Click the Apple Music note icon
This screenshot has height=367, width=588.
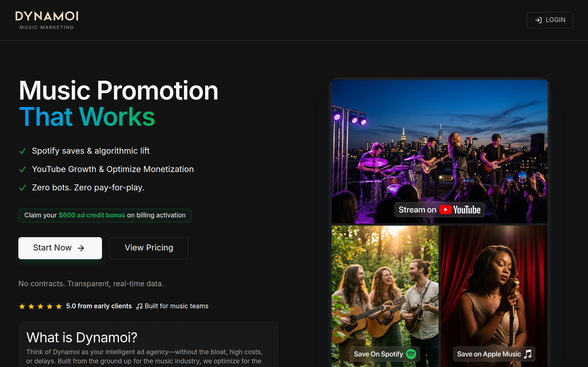[x=528, y=354]
